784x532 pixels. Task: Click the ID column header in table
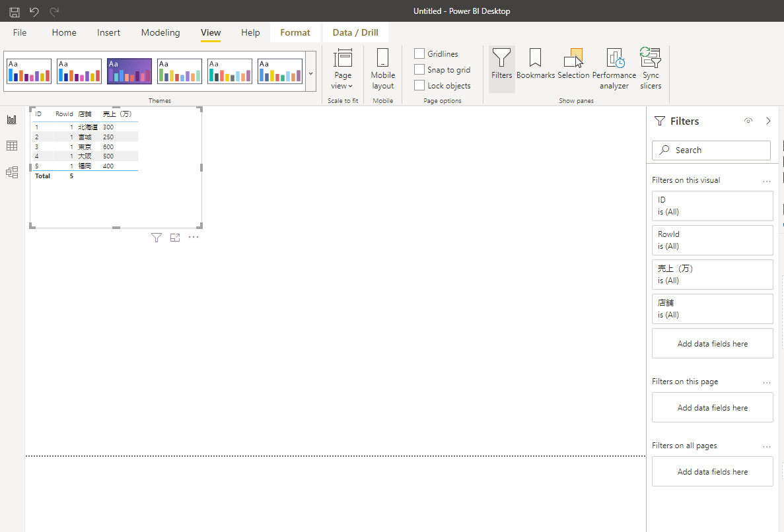(x=38, y=114)
